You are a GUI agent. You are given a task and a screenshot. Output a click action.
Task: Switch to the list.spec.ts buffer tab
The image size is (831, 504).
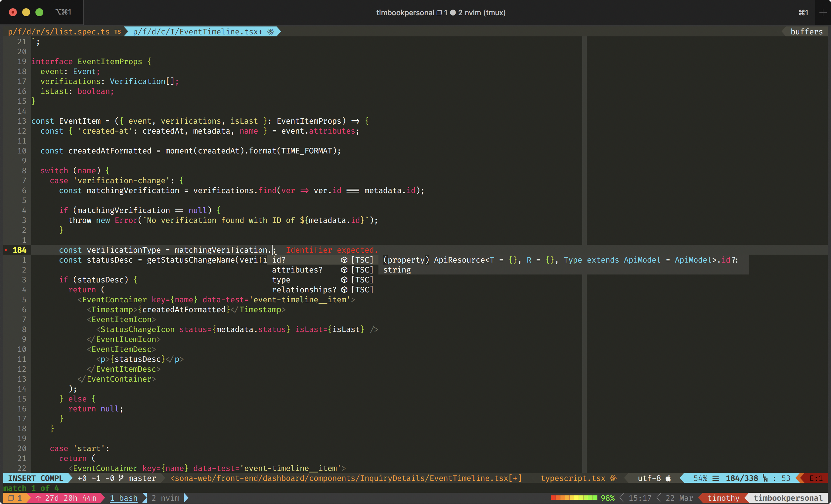click(x=59, y=32)
